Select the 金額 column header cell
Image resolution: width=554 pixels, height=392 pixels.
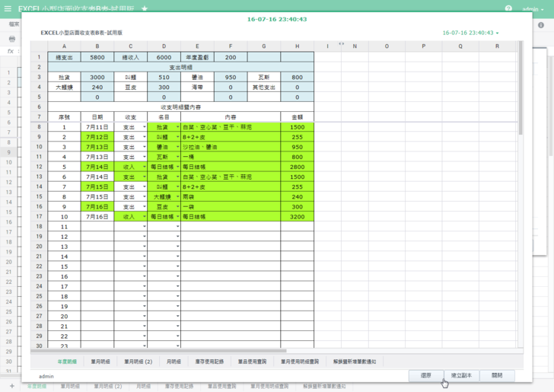[x=297, y=116]
